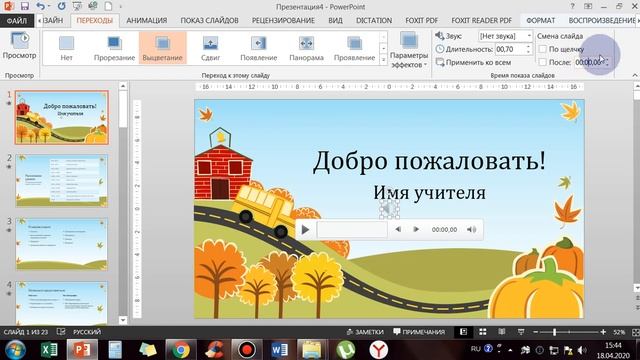
Task: Select the Сдвиг transition effect
Action: [x=210, y=48]
